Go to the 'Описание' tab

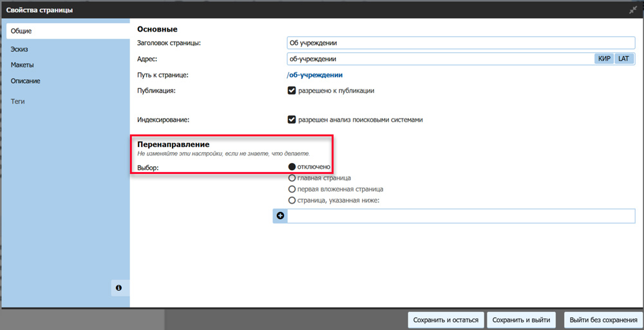tap(25, 81)
